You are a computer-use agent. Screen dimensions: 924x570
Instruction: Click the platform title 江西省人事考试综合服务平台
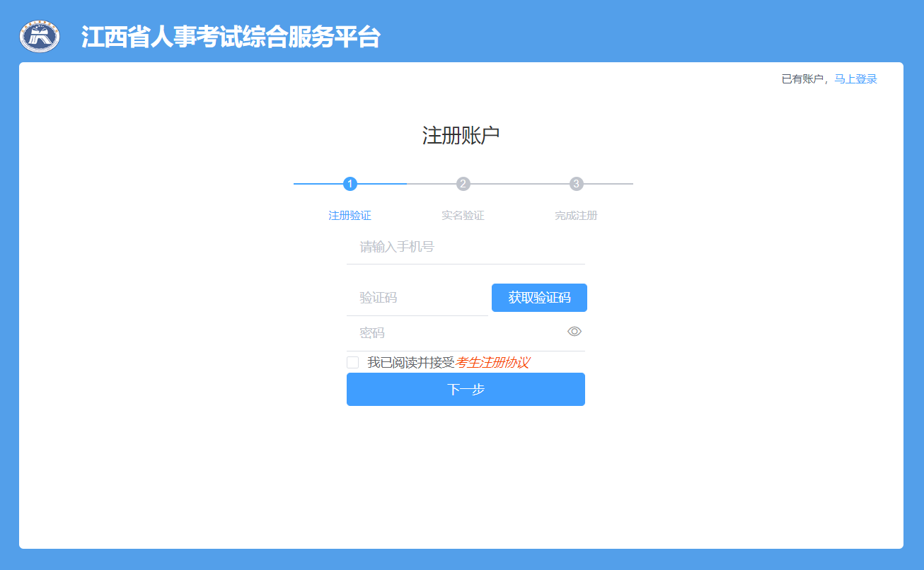coord(231,37)
